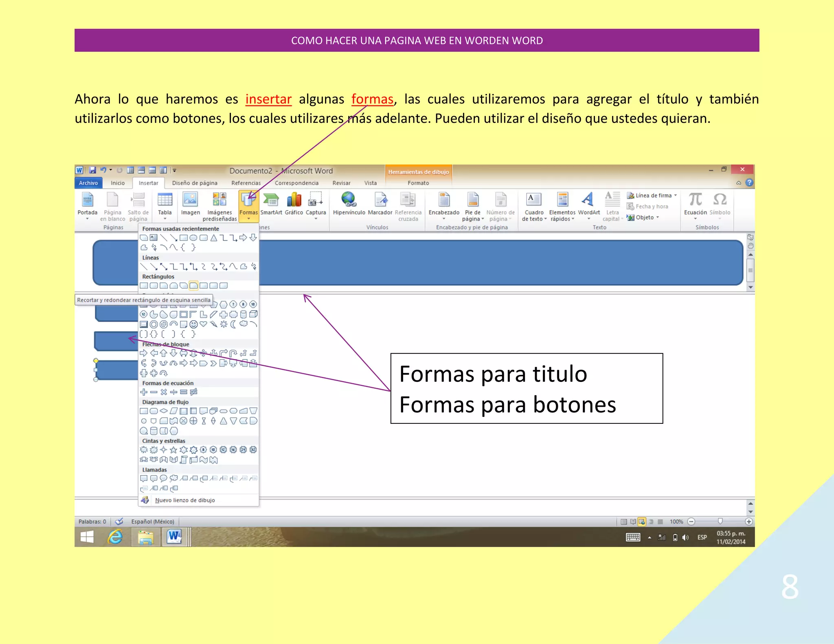The height and width of the screenshot is (644, 834).
Task: Choose the right block arrow in Flechas de bloque
Action: pos(144,353)
